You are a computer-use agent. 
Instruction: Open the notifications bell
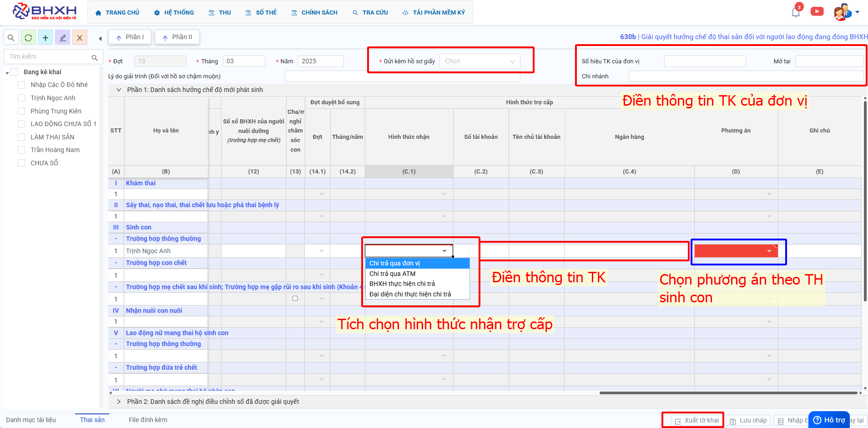pos(796,12)
